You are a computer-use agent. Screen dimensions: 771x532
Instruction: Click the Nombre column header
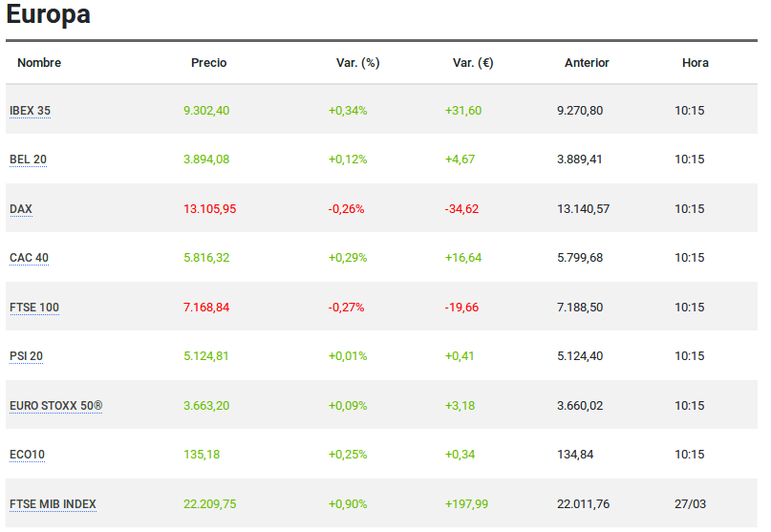(x=39, y=63)
